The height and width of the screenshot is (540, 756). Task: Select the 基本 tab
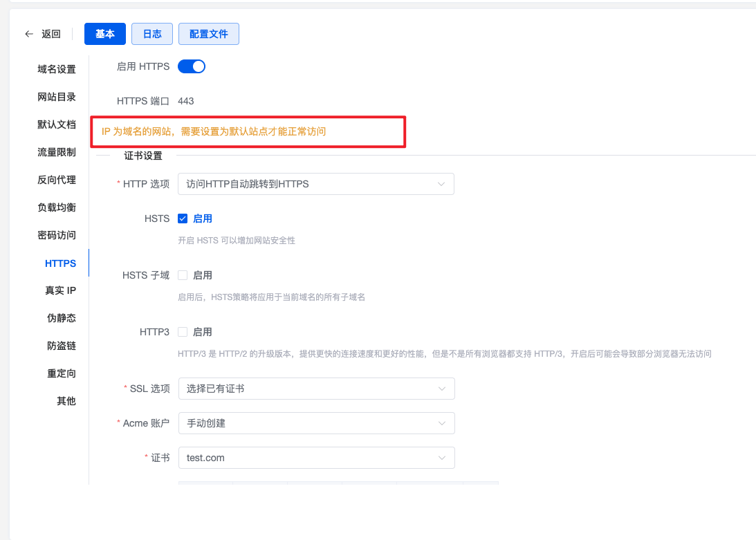[x=105, y=34]
